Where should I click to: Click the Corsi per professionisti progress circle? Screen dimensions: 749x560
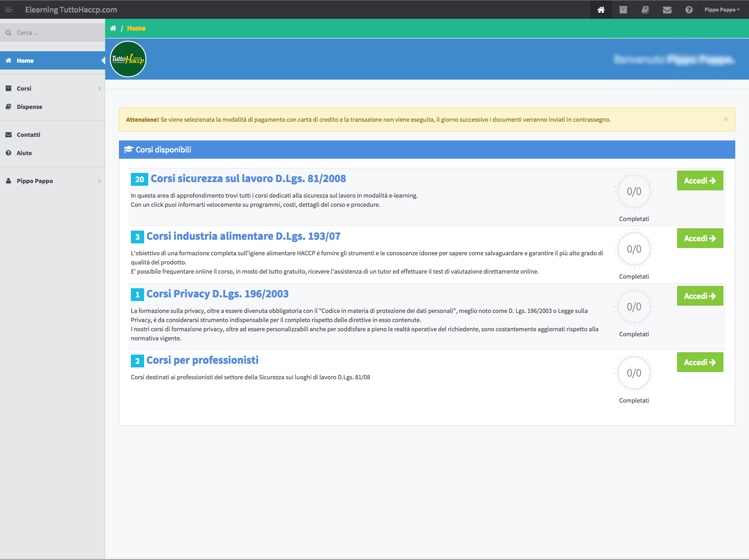pos(634,373)
